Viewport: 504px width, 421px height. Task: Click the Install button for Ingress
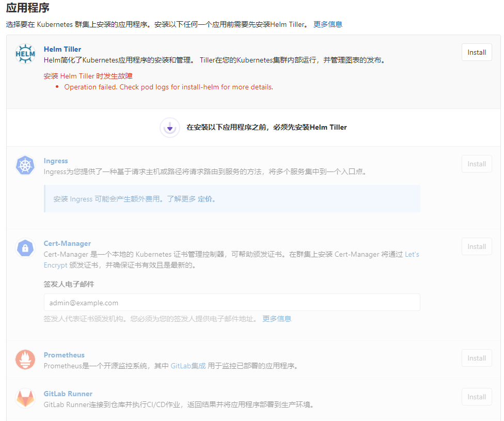click(477, 164)
